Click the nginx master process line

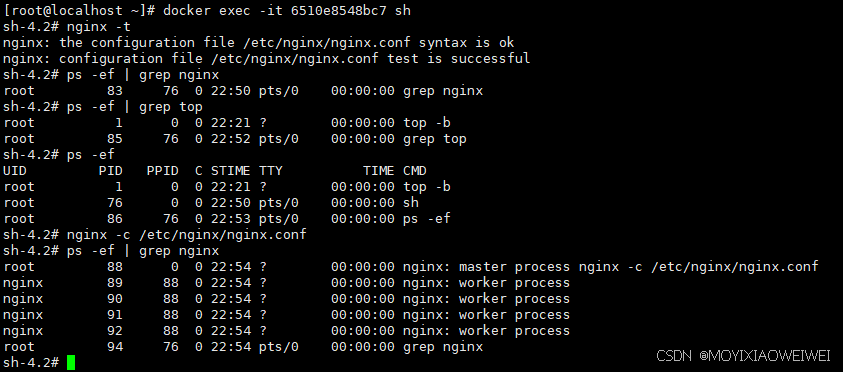(411, 267)
